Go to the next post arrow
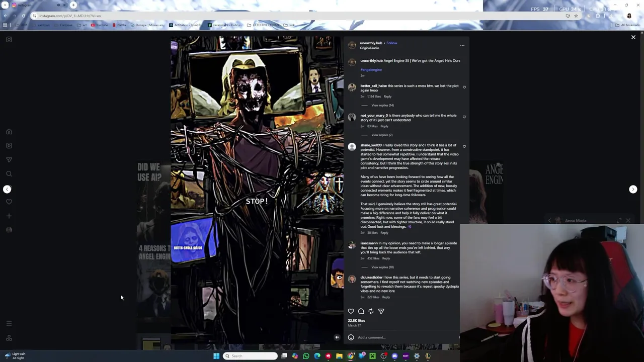 click(x=633, y=190)
